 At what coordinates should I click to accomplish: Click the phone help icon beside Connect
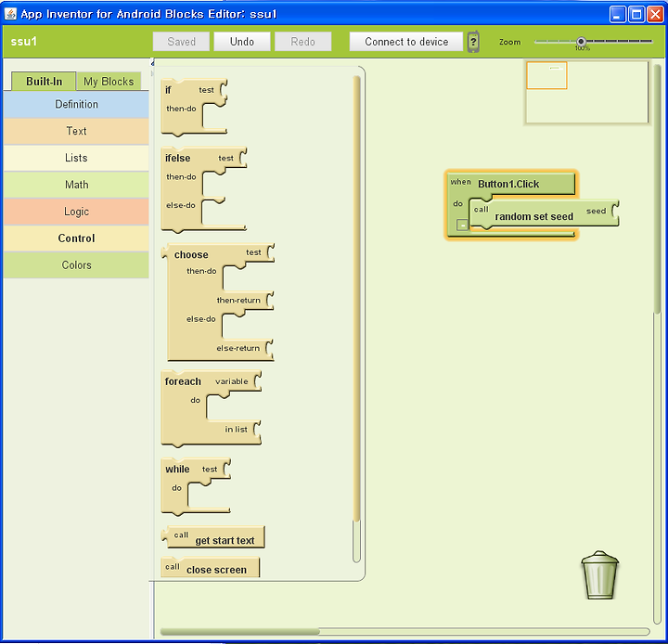pyautogui.click(x=473, y=42)
